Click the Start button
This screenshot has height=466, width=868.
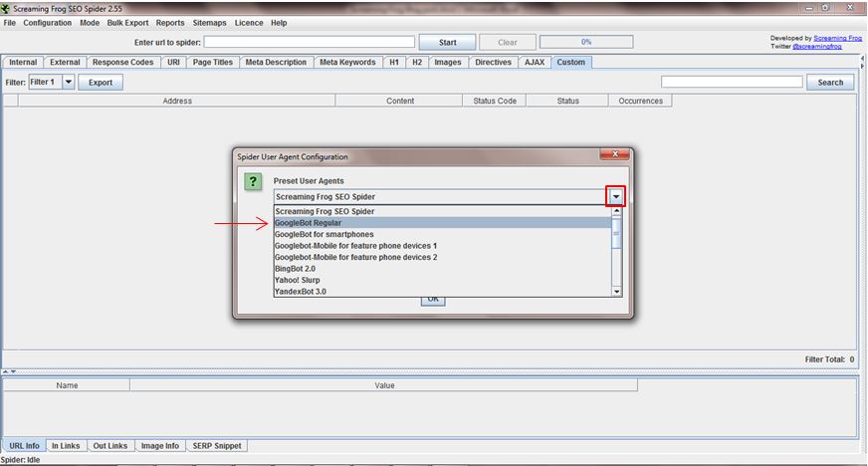(447, 42)
